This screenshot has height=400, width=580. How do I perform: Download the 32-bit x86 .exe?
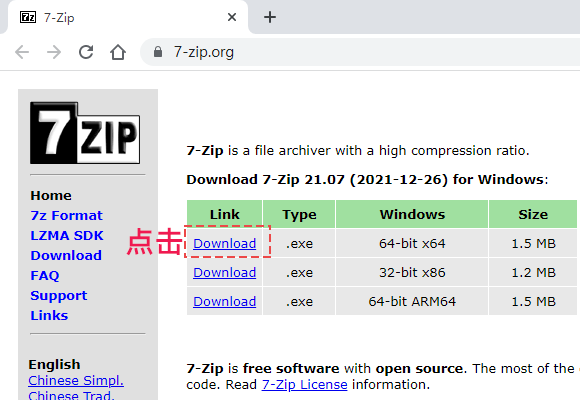click(225, 272)
